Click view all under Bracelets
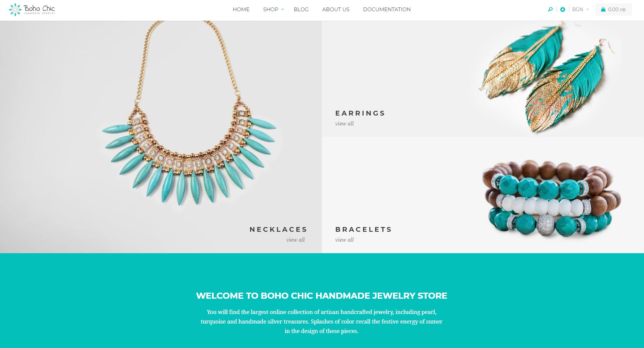This screenshot has width=644, height=348. 344,240
